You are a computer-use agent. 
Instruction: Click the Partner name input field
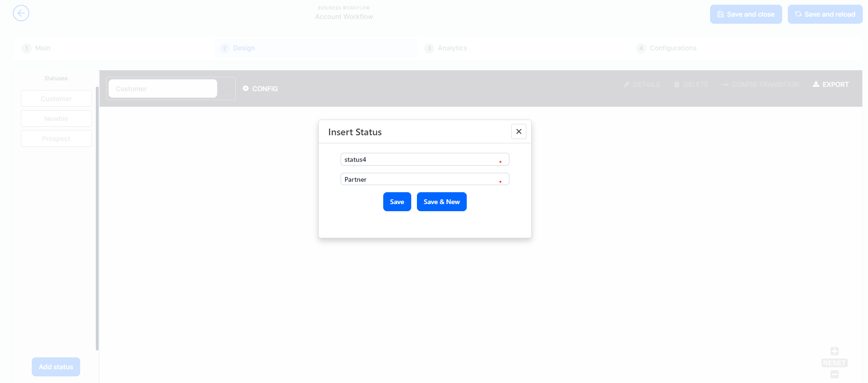tap(425, 179)
